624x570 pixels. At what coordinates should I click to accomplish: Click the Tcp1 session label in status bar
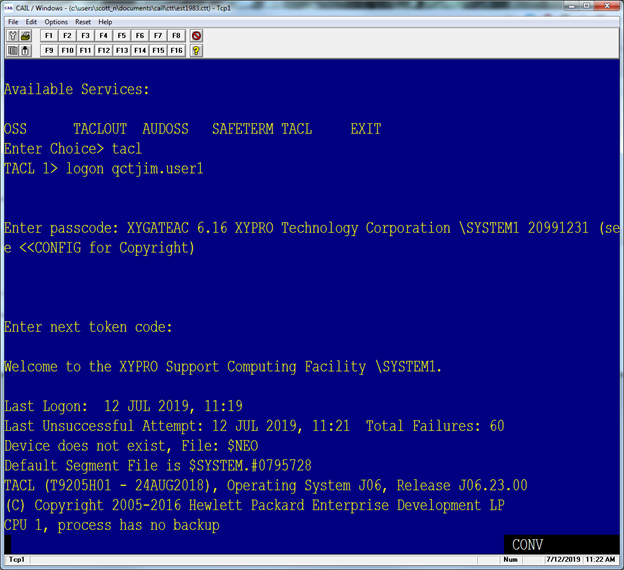[17, 560]
